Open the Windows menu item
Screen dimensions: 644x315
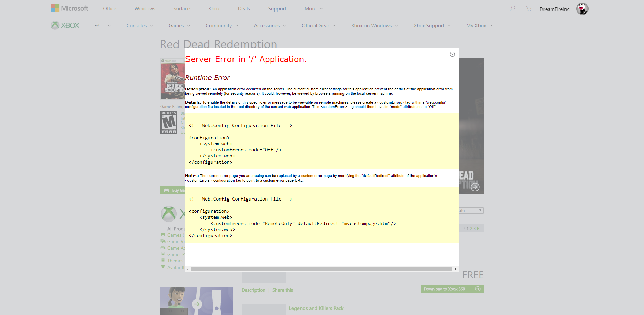tap(145, 9)
